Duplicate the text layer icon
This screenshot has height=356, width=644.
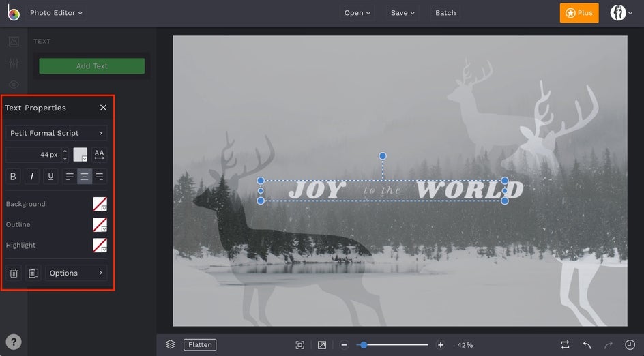pos(33,273)
